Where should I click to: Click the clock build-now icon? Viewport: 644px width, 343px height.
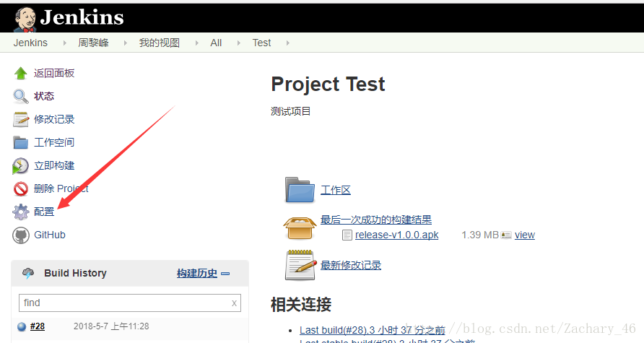[20, 166]
